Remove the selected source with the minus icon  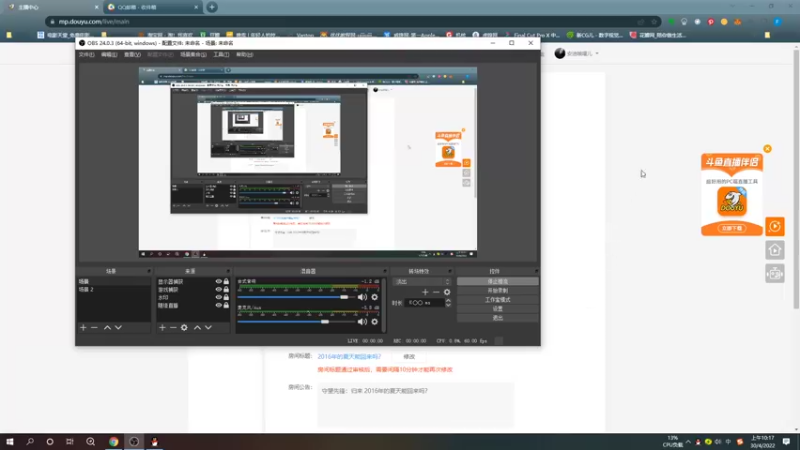173,328
